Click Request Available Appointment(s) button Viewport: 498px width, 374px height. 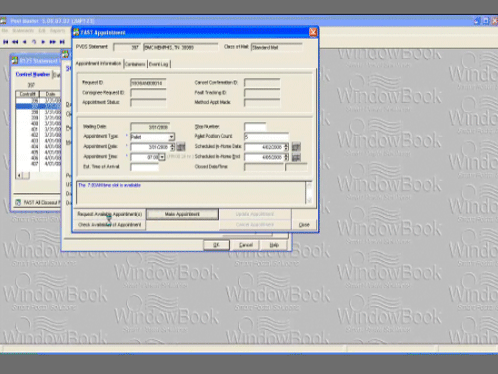pyautogui.click(x=109, y=214)
